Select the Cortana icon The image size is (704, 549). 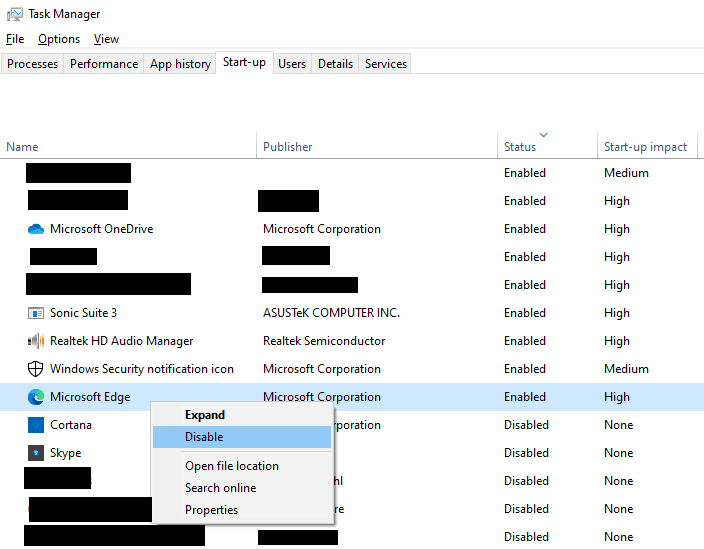point(36,425)
